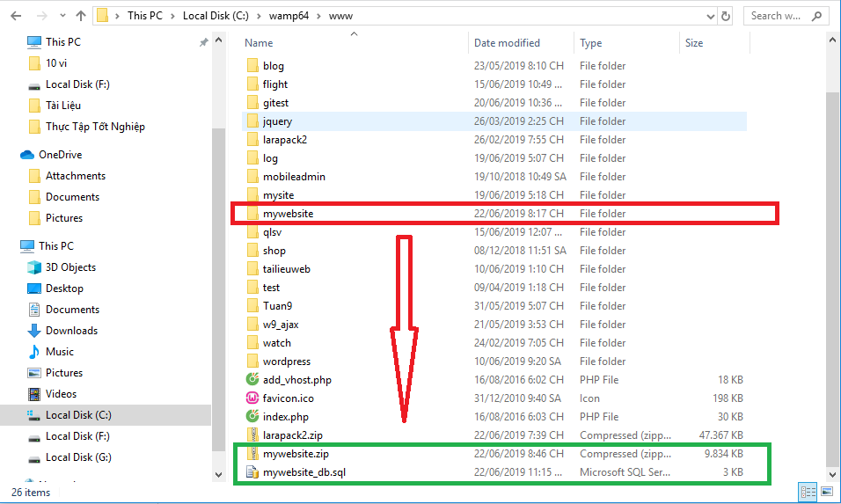Open Desktop in navigation pane
This screenshot has width=841, height=504.
(64, 289)
